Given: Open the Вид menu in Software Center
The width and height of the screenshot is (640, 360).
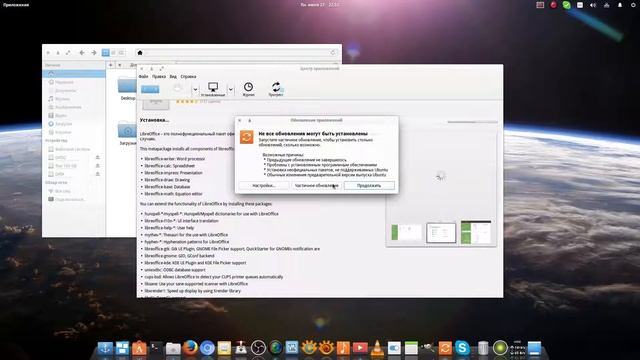Looking at the screenshot, I should [173, 76].
